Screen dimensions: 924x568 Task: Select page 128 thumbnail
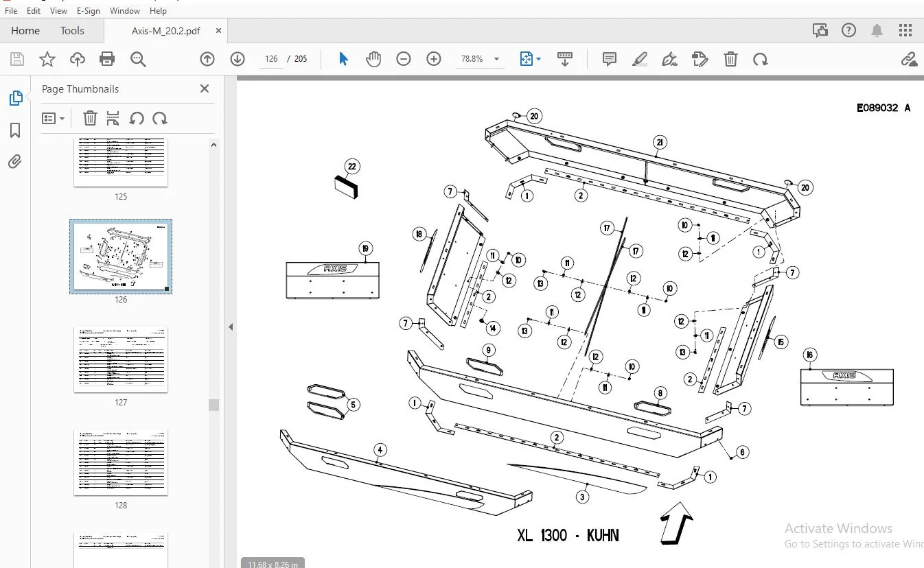coord(121,462)
